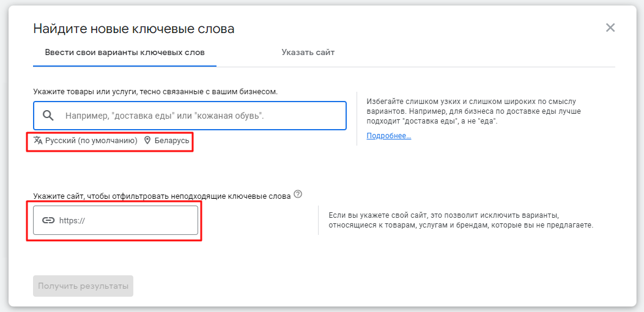Open the question mark help tooltip

click(x=298, y=195)
